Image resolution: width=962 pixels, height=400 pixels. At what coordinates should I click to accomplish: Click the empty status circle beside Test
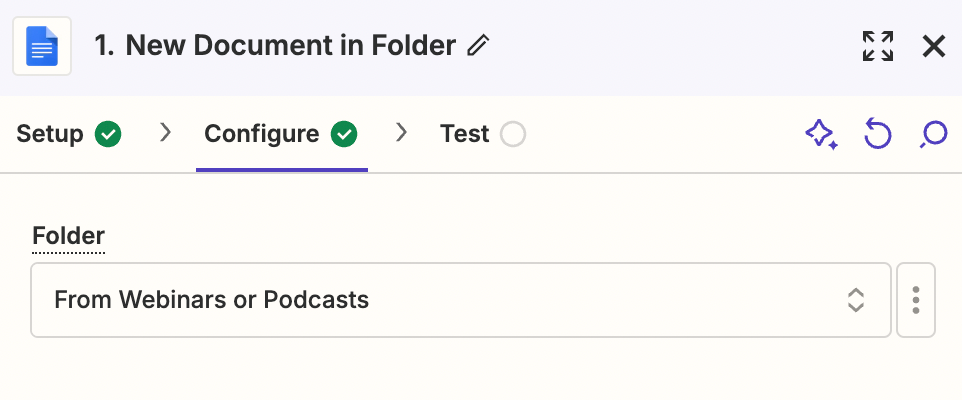pyautogui.click(x=513, y=134)
